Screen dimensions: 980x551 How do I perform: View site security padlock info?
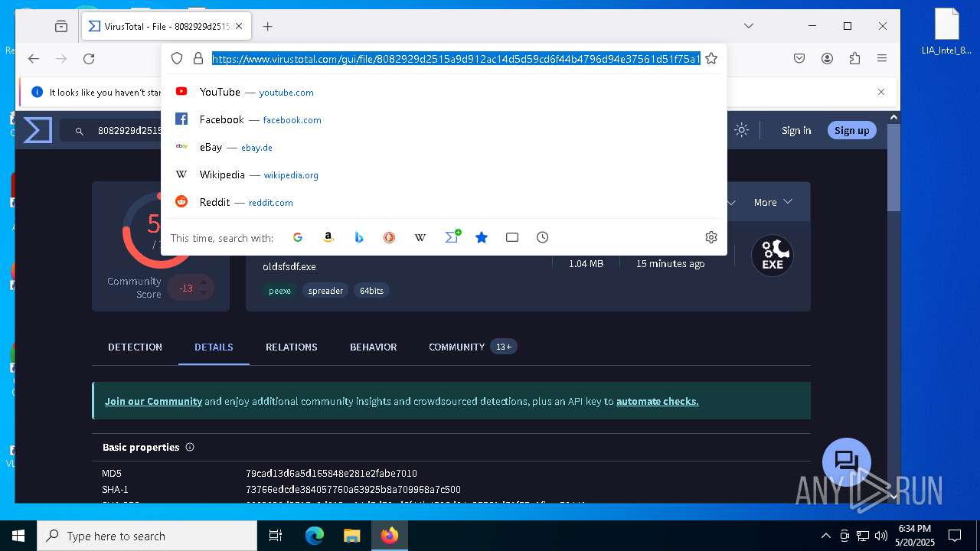click(198, 58)
